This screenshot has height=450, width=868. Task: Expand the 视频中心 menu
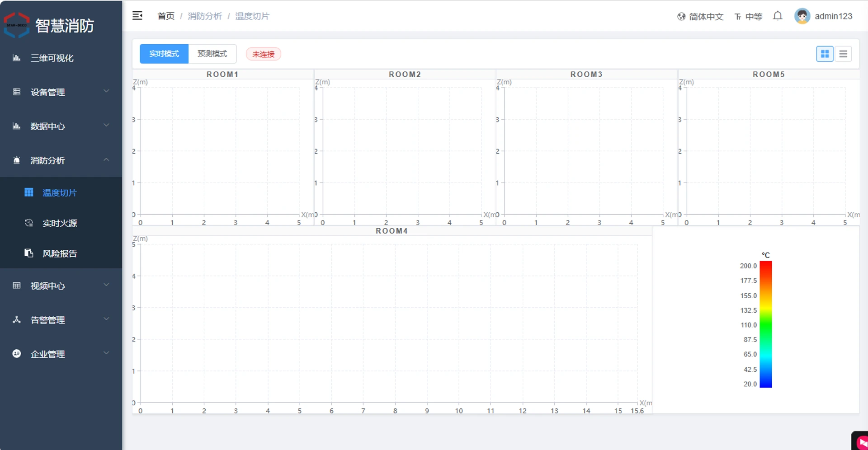(x=61, y=286)
